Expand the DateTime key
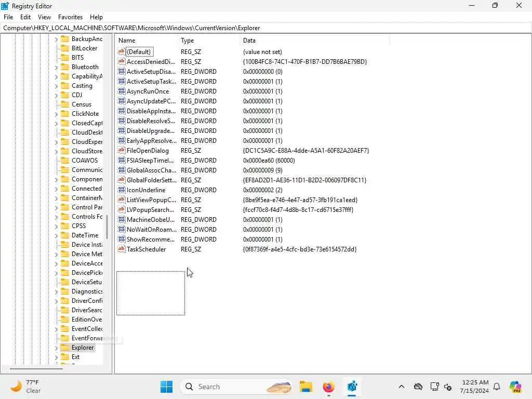Viewport: 532px width, 399px height. 56,235
